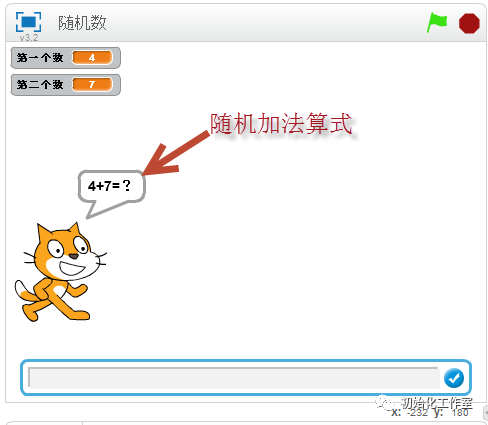Click the orange value 4 readout
This screenshot has height=425, width=488.
pos(92,58)
